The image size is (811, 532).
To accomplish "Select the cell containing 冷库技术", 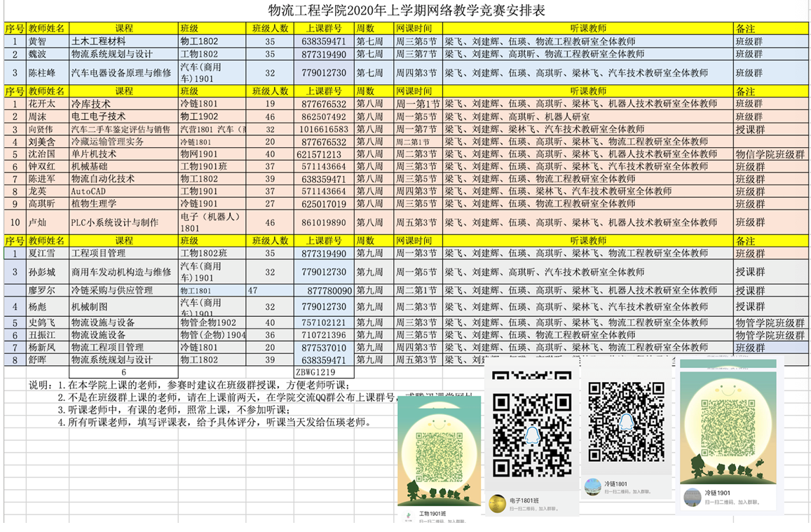I will [x=123, y=104].
